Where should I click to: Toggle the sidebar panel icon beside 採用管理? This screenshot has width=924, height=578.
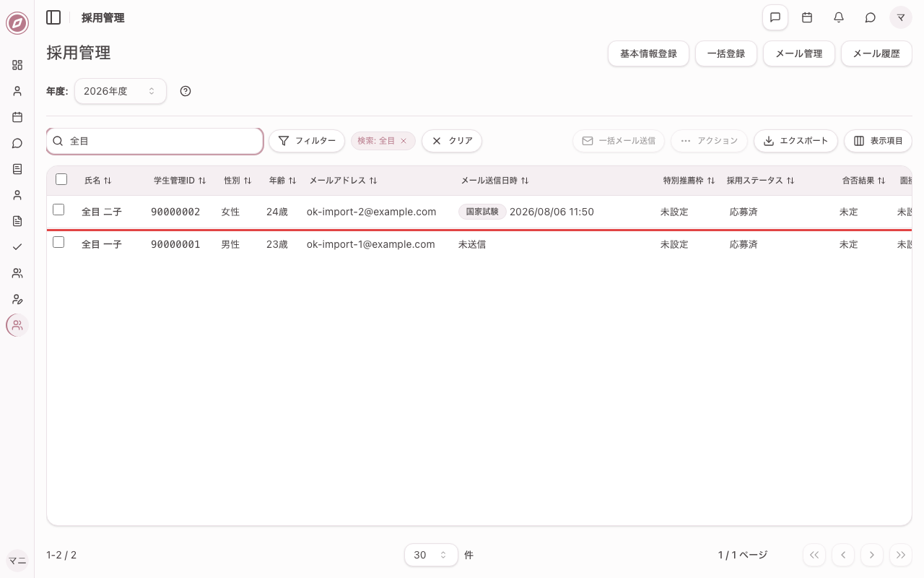click(x=53, y=17)
